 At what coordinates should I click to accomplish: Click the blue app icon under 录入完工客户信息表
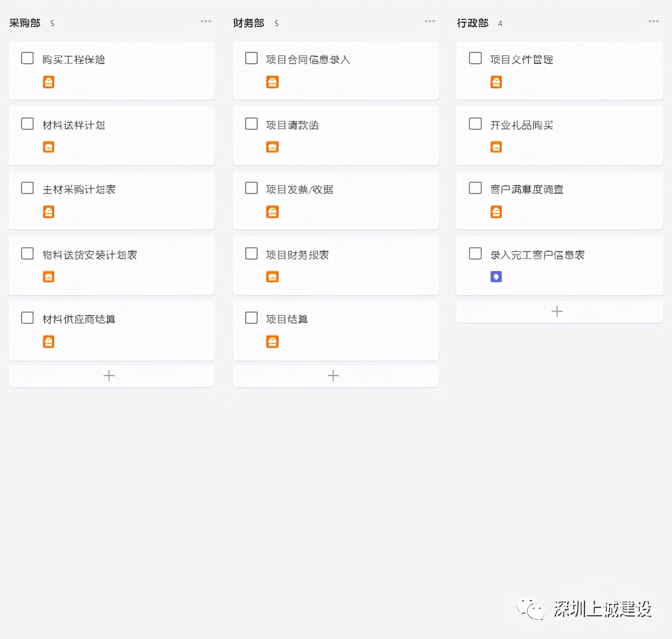coord(495,276)
